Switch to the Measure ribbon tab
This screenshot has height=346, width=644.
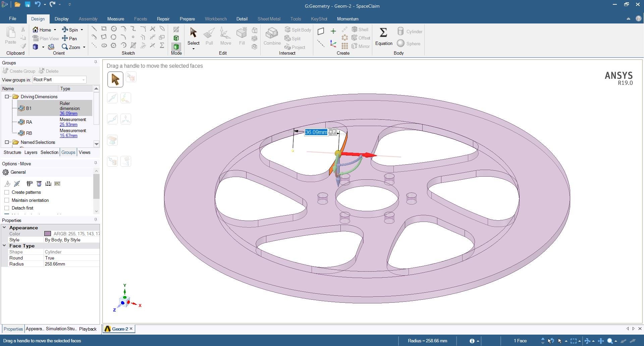pyautogui.click(x=115, y=19)
